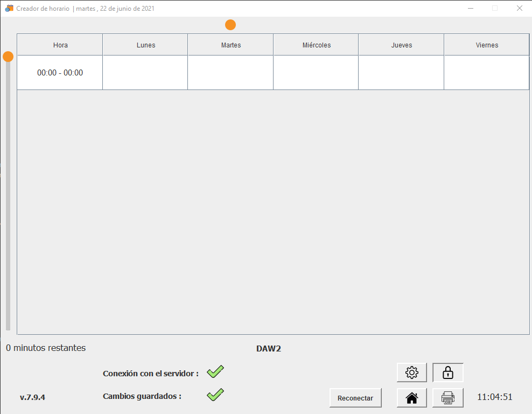Click the app icon in title bar
The height and width of the screenshot is (414, 532).
tap(9, 9)
